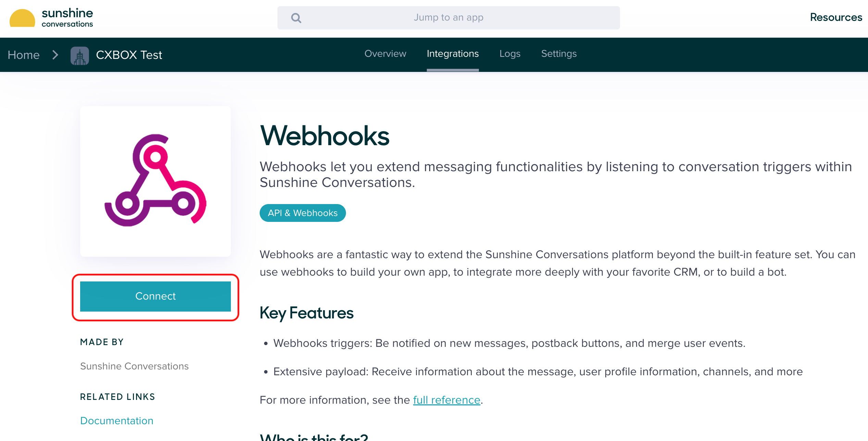Open the Resources menu
This screenshot has width=868, height=441.
click(x=836, y=17)
